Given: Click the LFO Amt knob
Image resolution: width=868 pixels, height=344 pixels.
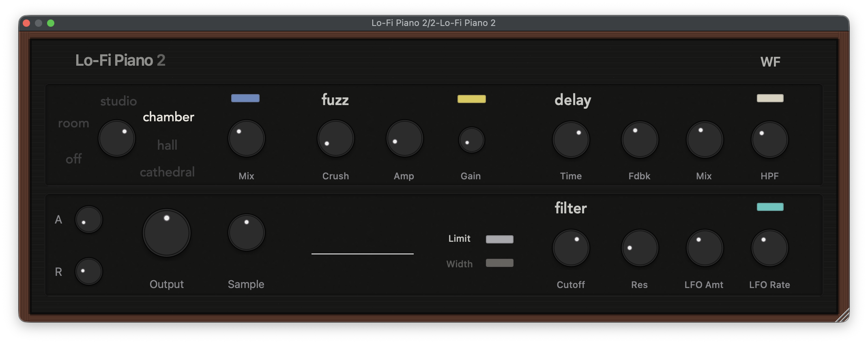Looking at the screenshot, I should coord(705,248).
